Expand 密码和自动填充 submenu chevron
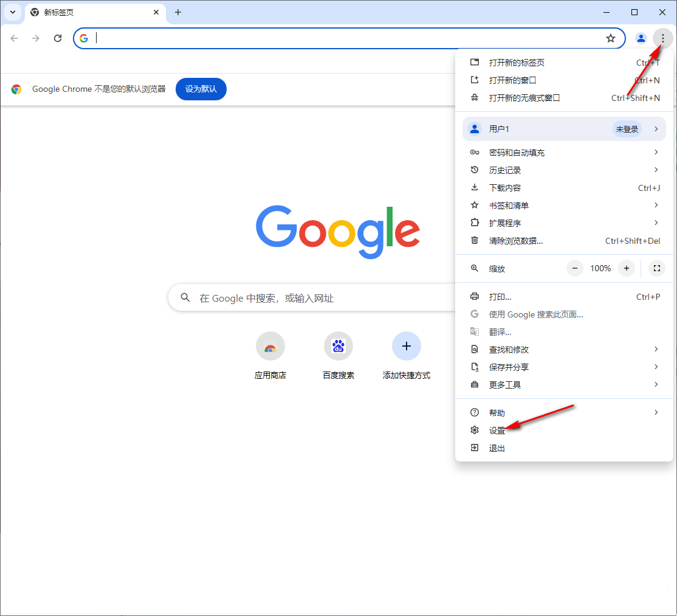This screenshot has height=616, width=677. pyautogui.click(x=656, y=152)
